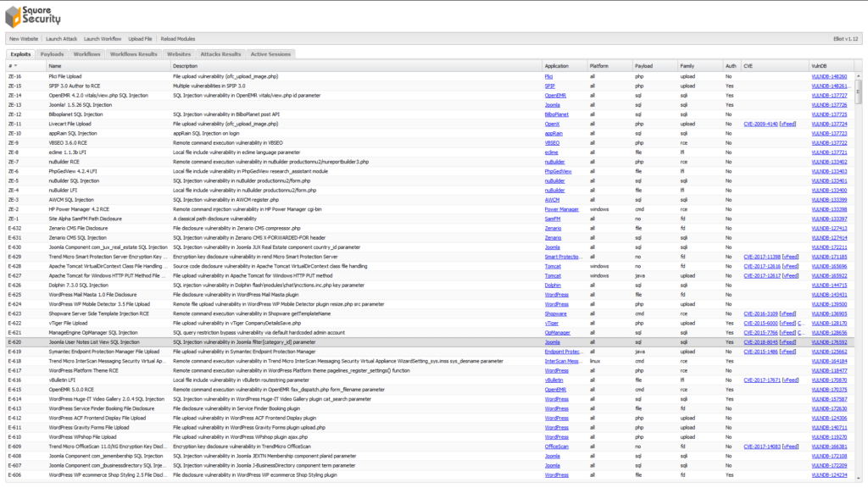Viewport: 868px width, 488px height.
Task: Open the CVE-2017-12617 link
Action: (x=762, y=275)
